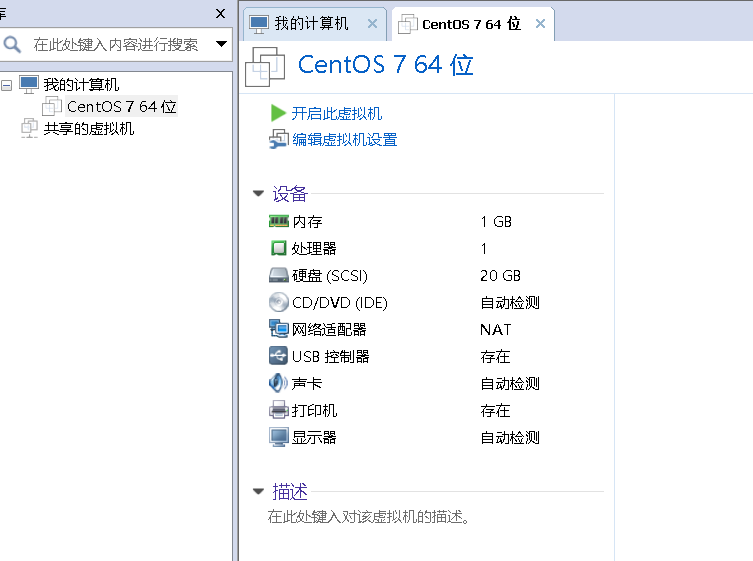Click the 硬盘 (SCSI) hard disk icon
Image resolution: width=753 pixels, height=561 pixels.
coord(279,275)
